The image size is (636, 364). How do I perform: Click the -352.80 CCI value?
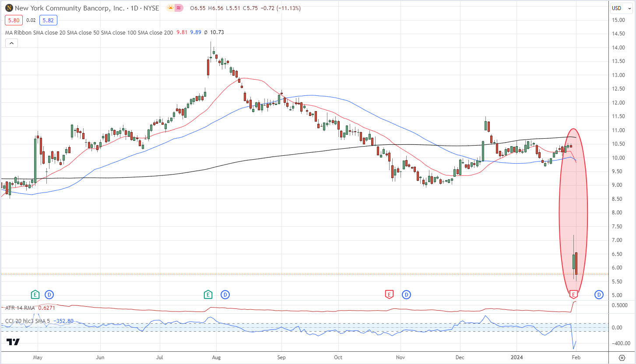tap(64, 322)
